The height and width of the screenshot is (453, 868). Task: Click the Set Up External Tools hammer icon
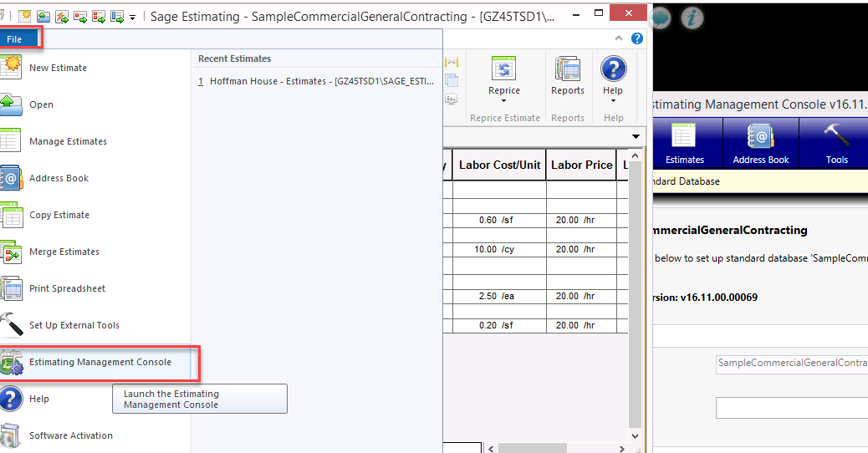click(x=11, y=324)
